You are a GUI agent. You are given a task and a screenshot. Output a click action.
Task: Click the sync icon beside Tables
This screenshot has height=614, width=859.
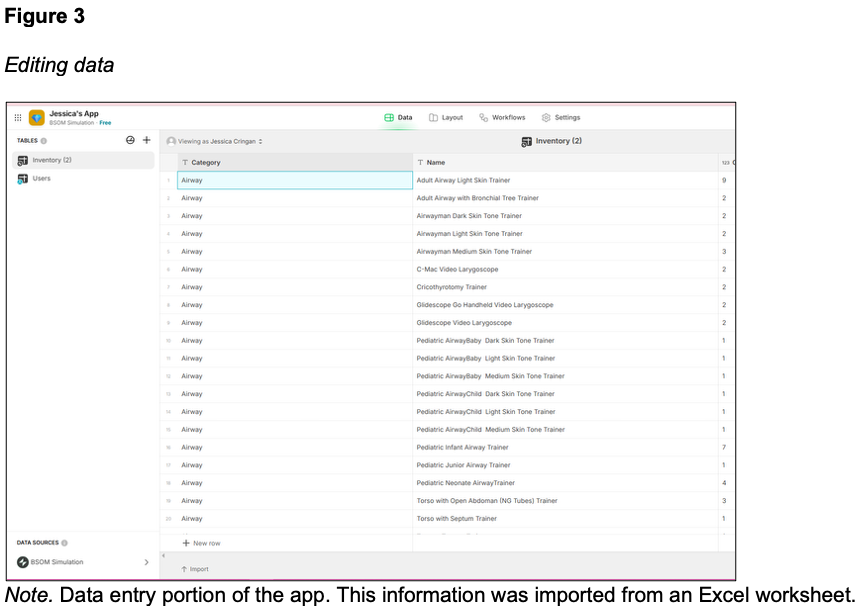(130, 140)
